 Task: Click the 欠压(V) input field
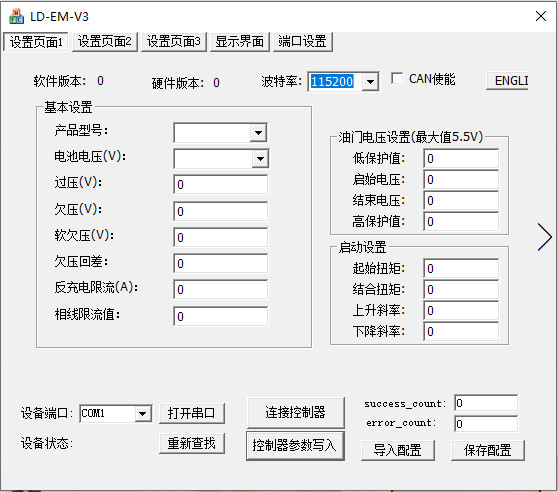[221, 211]
